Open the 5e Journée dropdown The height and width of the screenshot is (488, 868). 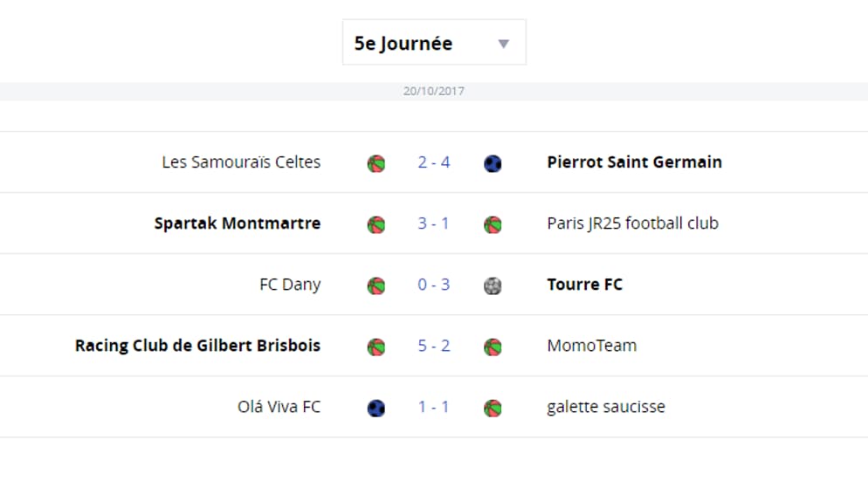(x=434, y=43)
